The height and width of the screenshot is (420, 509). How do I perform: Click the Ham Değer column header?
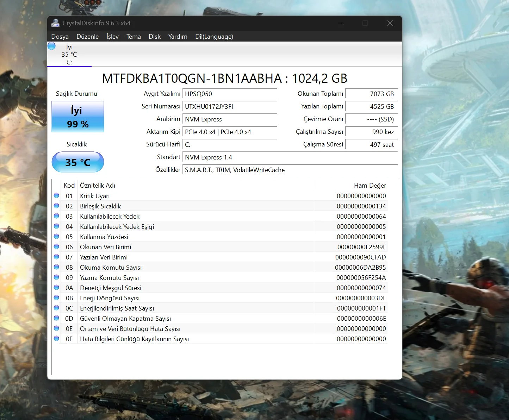tap(370, 186)
